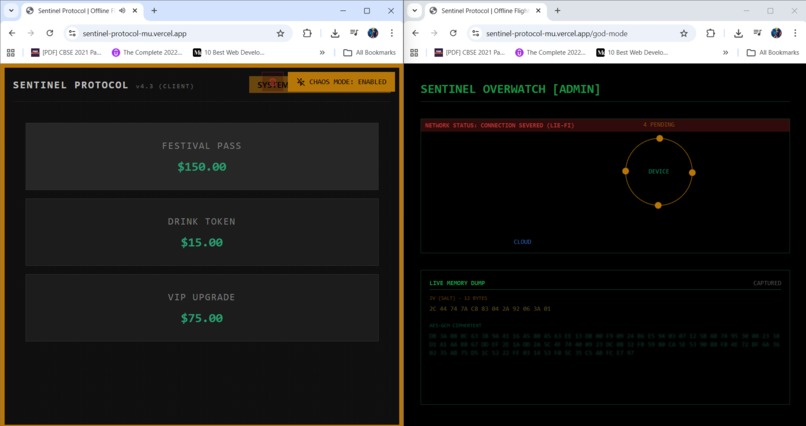Open the profile avatar in the right window
This screenshot has width=806, height=426.
point(776,33)
